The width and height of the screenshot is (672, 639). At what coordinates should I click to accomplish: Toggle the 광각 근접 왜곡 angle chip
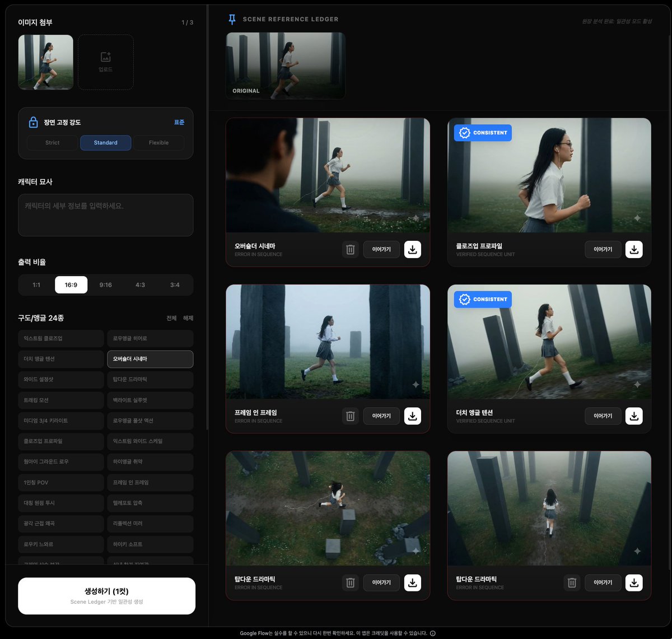(x=60, y=523)
